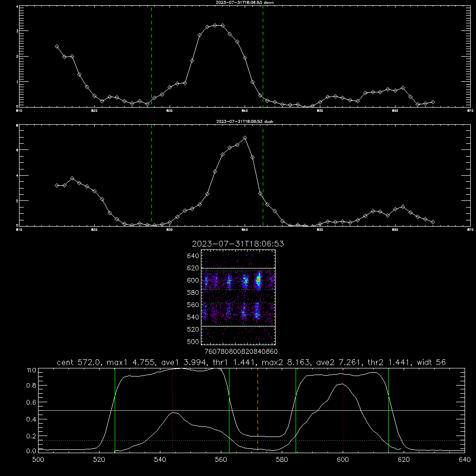Select the 'widt 56' value in stats line

pyautogui.click(x=431, y=362)
